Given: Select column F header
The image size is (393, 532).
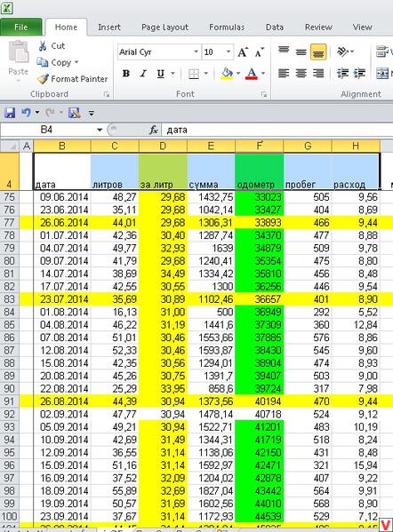Looking at the screenshot, I should tap(259, 147).
